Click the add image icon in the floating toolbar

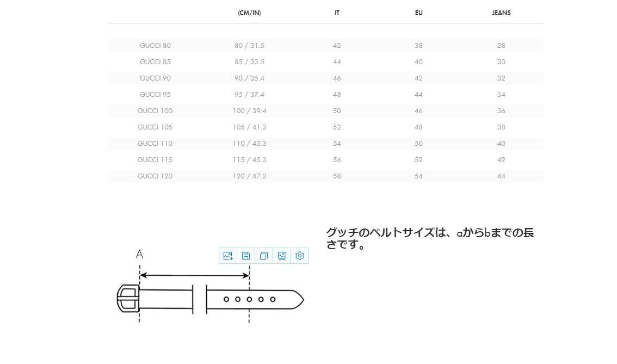pyautogui.click(x=228, y=256)
